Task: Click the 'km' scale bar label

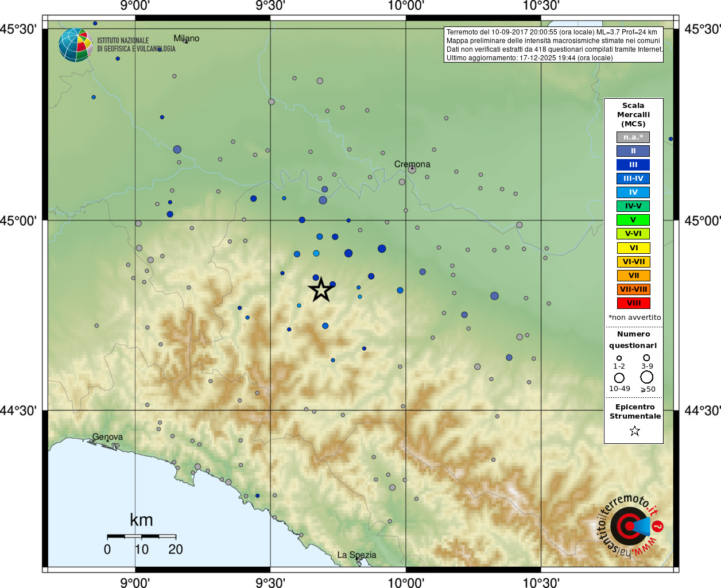Action: [141, 520]
